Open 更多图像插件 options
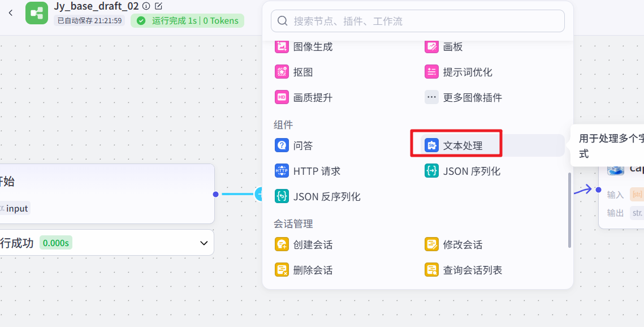644x327 pixels. (x=472, y=97)
